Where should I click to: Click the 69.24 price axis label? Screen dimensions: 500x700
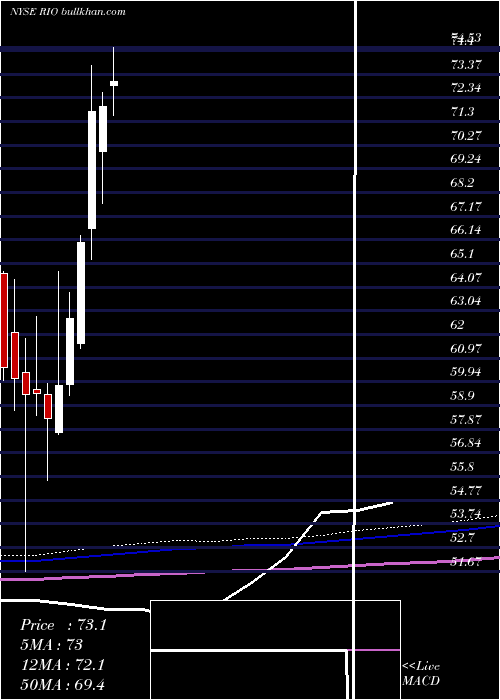point(466,159)
